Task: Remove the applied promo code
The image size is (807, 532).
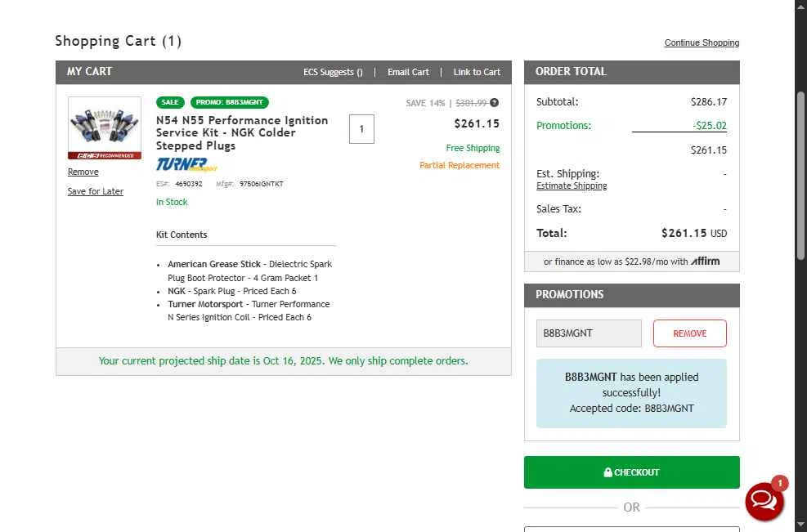Action: click(689, 333)
